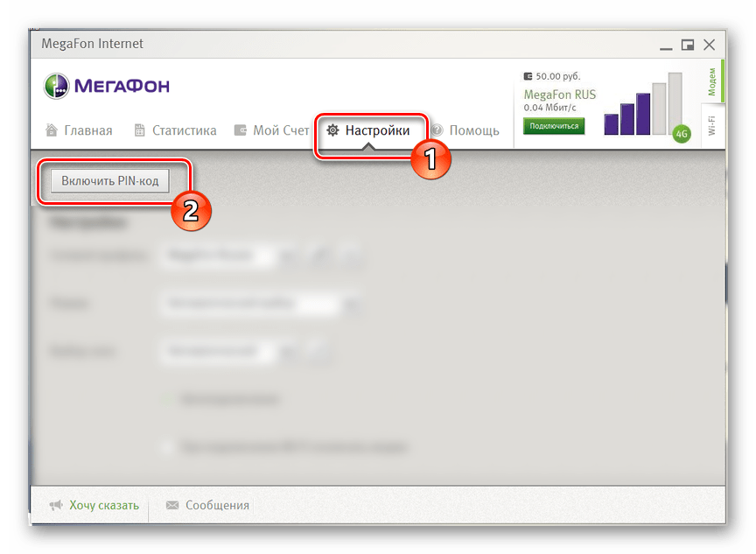Click the gear icon beside Настройки
The image size is (756, 554).
tap(332, 130)
